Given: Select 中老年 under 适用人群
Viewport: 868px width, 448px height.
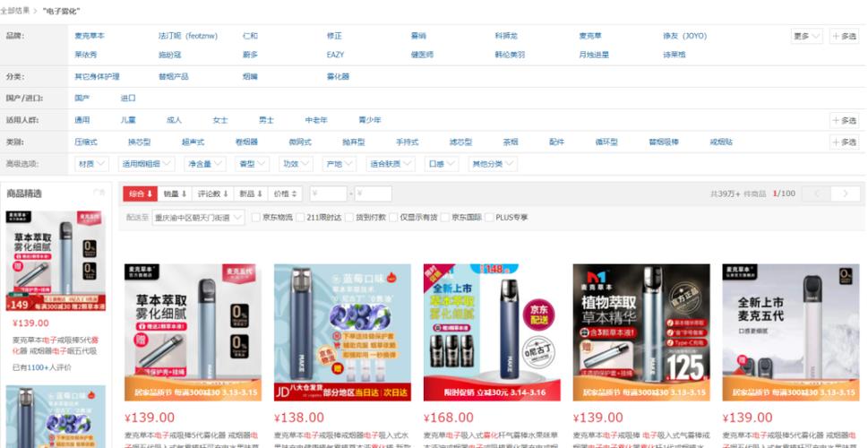Looking at the screenshot, I should pyautogui.click(x=316, y=120).
